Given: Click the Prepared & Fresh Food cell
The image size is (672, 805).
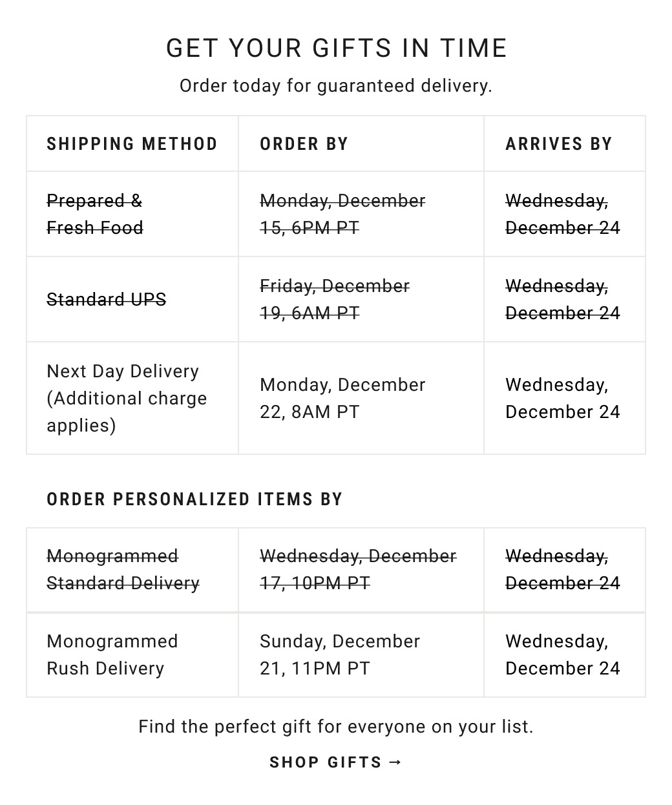Looking at the screenshot, I should click(95, 214).
